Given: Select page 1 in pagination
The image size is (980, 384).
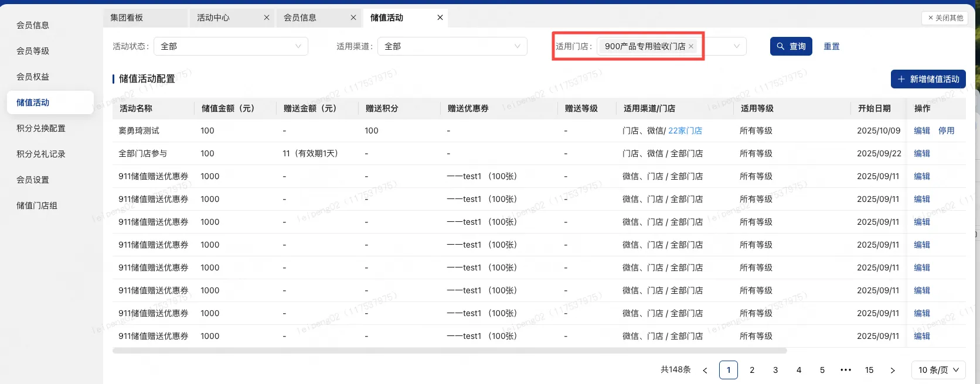Looking at the screenshot, I should 729,370.
